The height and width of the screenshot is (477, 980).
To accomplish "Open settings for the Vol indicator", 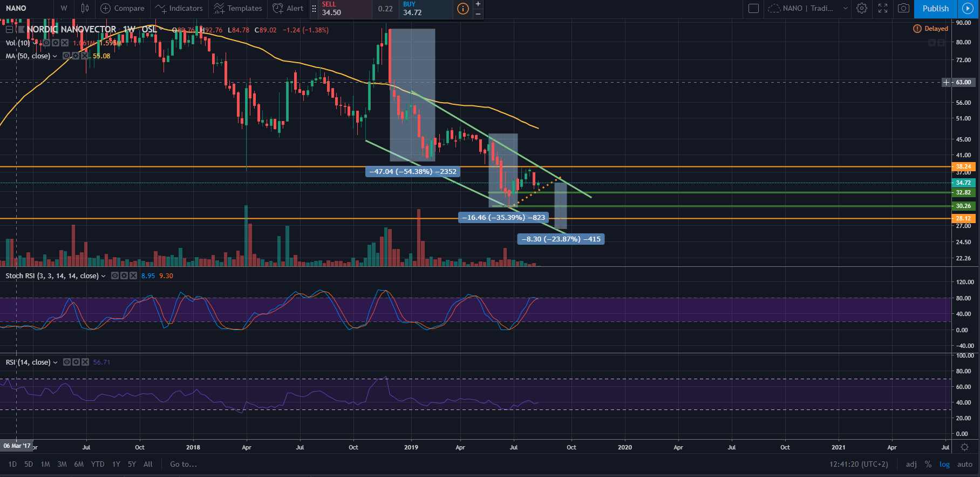I will [56, 43].
